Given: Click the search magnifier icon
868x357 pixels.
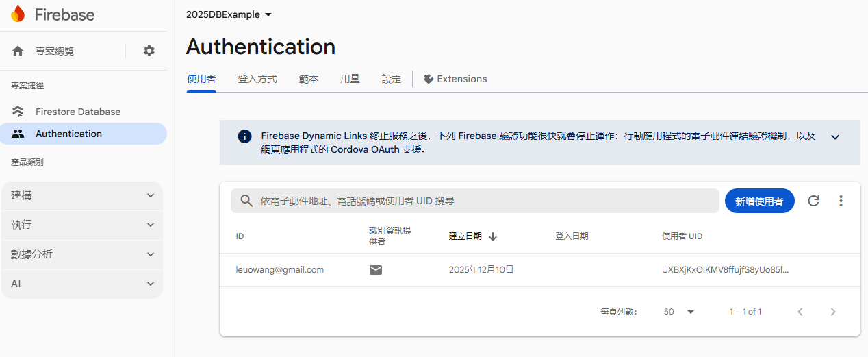Looking at the screenshot, I should coord(246,201).
